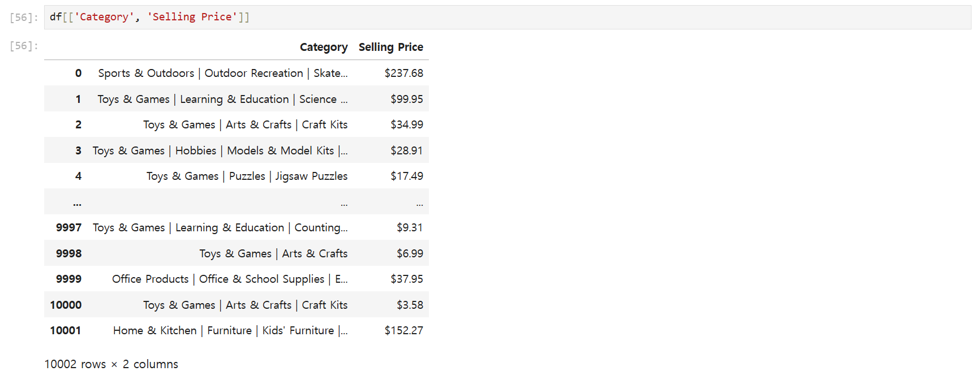The height and width of the screenshot is (384, 980).
Task: Click the $237.68 price cell
Action: [x=403, y=73]
